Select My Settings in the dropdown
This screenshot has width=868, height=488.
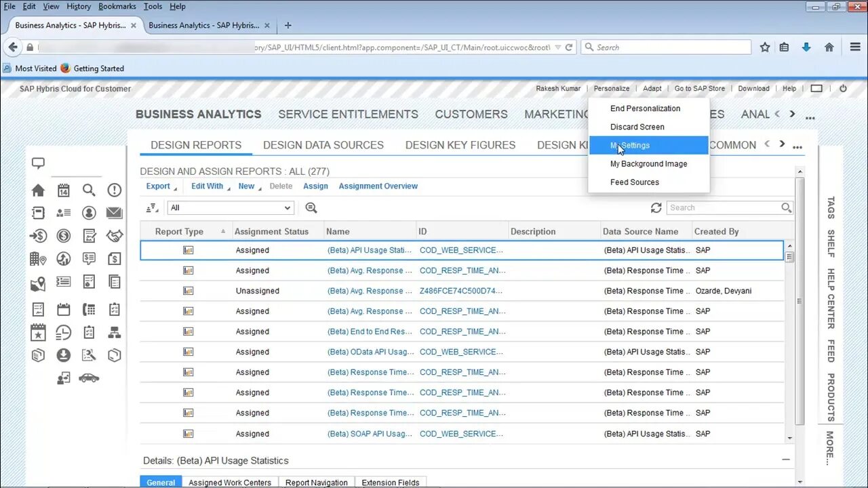point(649,145)
